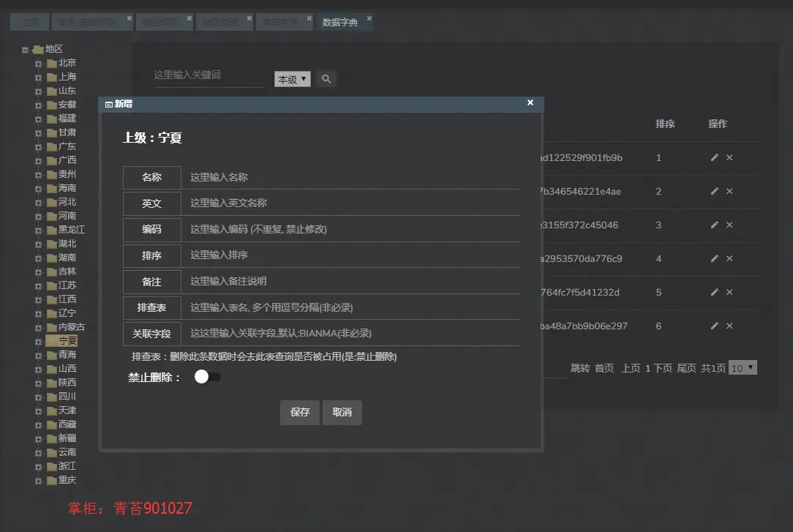The width and height of the screenshot is (793, 532).
Task: Click the 取消 button
Action: 342,413
